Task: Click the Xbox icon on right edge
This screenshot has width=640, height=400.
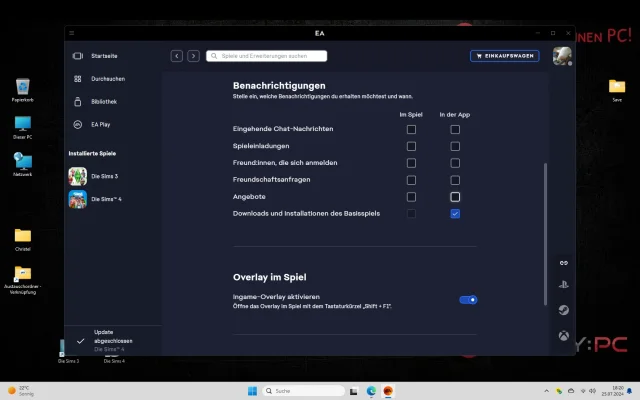Action: (x=564, y=336)
